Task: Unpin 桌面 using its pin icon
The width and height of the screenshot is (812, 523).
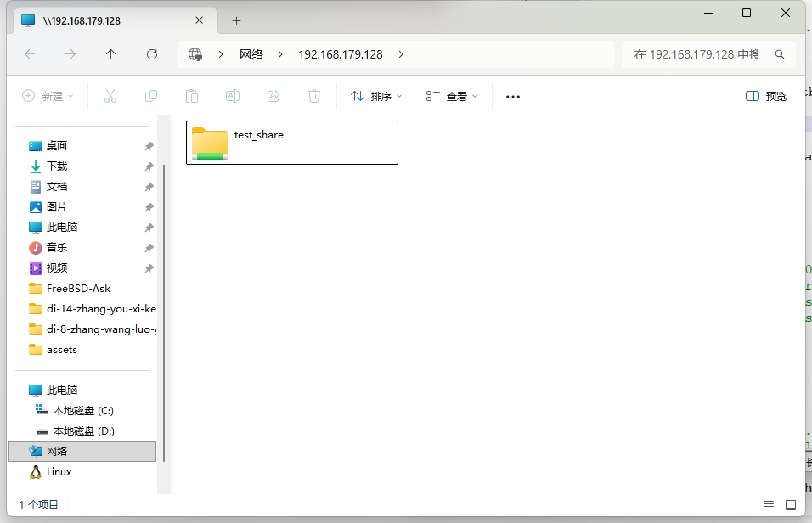Action: coord(149,146)
